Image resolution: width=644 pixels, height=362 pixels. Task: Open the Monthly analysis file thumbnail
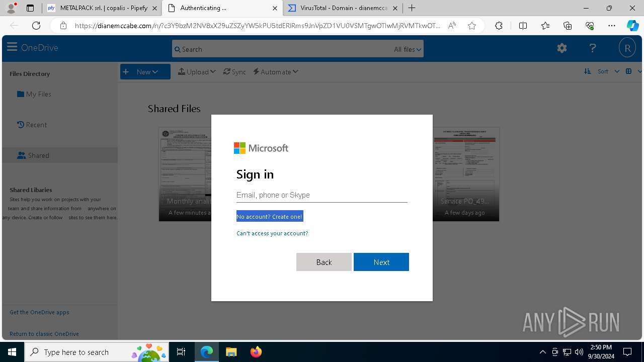[x=185, y=174]
